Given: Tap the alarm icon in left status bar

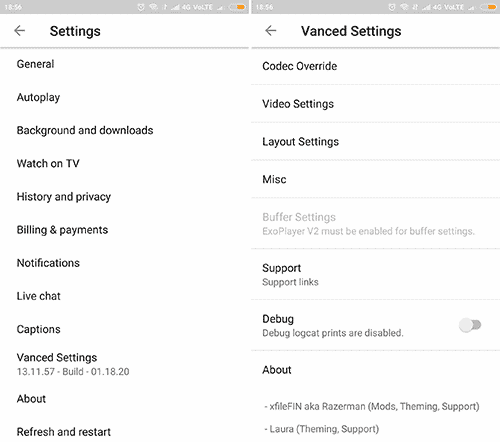Looking at the screenshot, I should (x=141, y=7).
